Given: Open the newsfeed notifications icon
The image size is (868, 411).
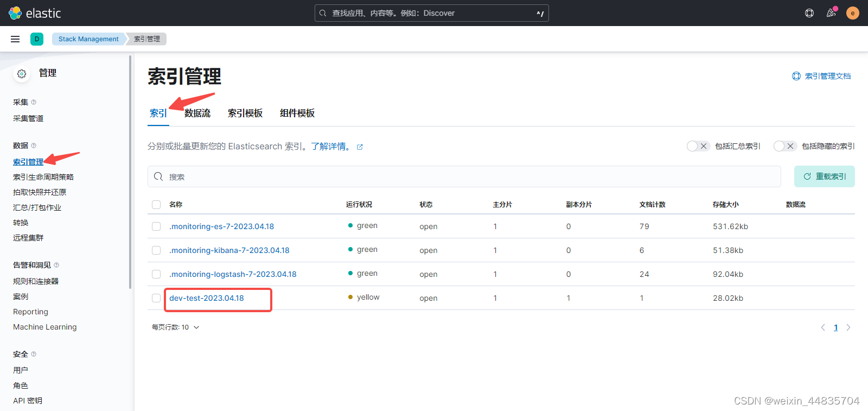Looking at the screenshot, I should [x=831, y=13].
